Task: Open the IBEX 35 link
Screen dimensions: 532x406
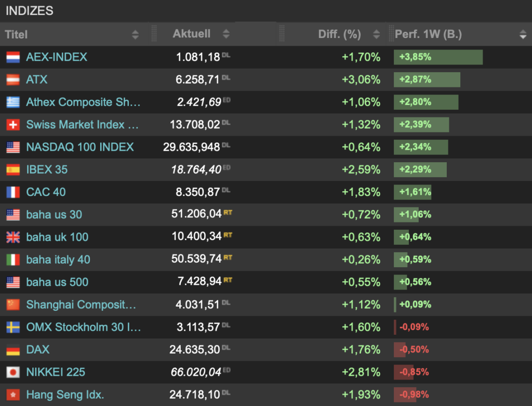Action: (x=47, y=169)
